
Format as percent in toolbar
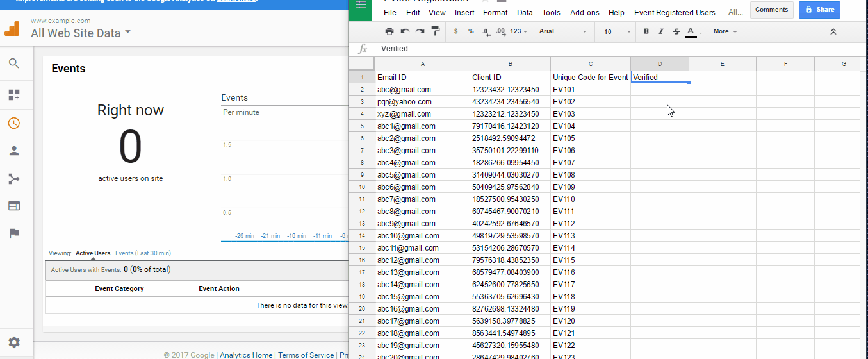point(471,31)
